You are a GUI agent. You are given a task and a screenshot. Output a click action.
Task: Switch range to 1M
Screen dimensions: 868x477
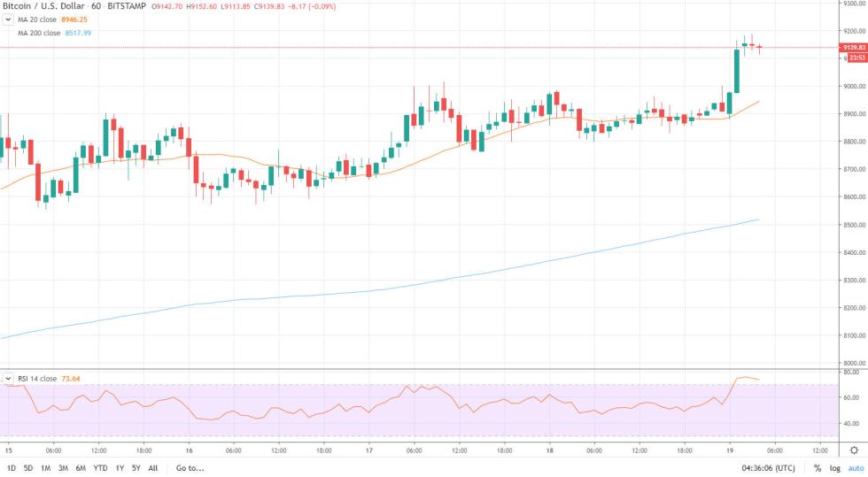46,467
